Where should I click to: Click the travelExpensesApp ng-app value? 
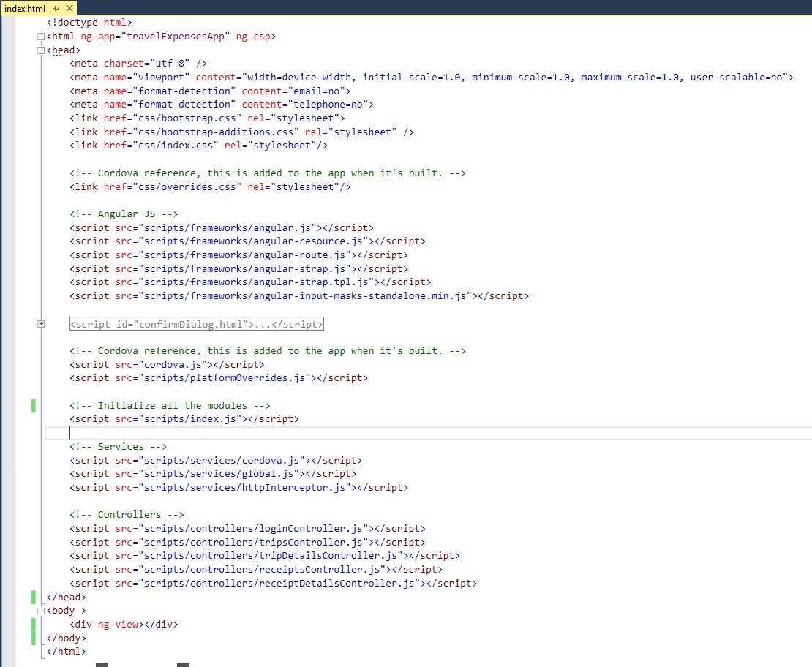(176, 37)
